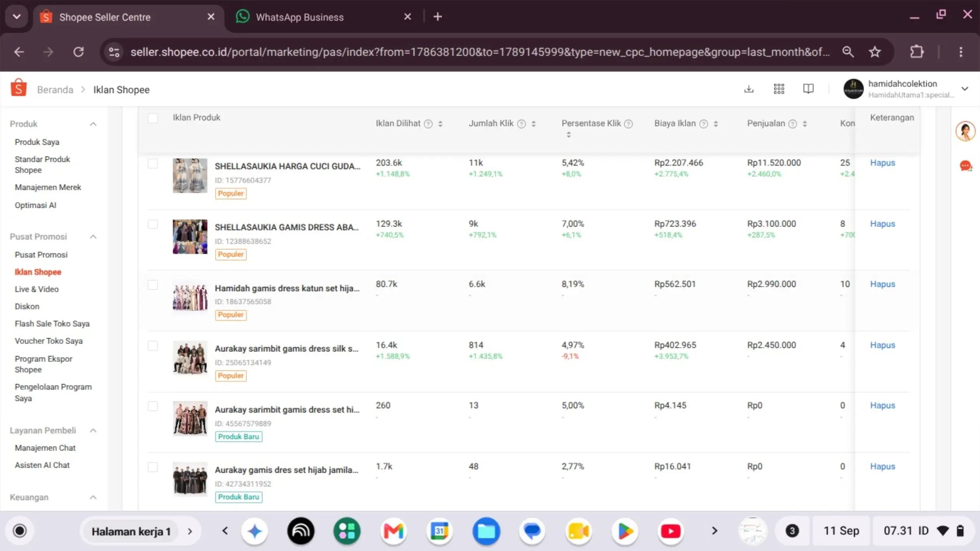Open the browser tab search dropdown
Image resolution: width=980 pixels, height=551 pixels.
[x=17, y=17]
